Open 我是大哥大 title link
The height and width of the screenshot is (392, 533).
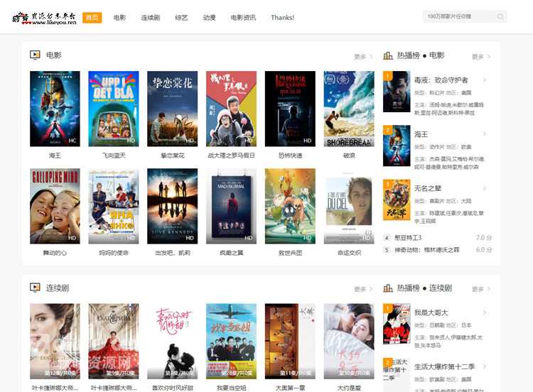(431, 312)
